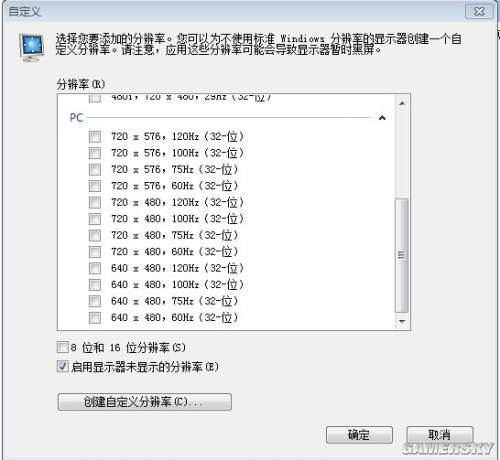Image resolution: width=500 pixels, height=460 pixels.
Task: Enable 8 位和 16 位分辨率 checkbox
Action: click(x=63, y=347)
